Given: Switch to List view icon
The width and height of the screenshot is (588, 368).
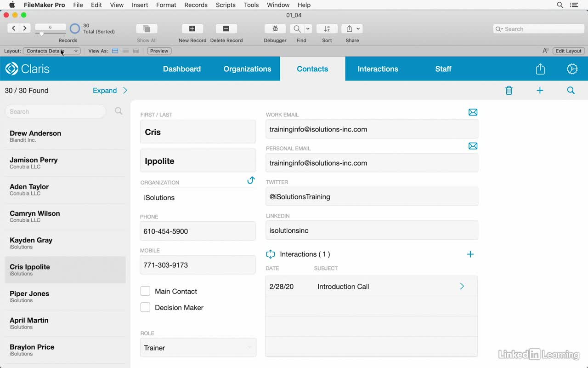Looking at the screenshot, I should (125, 51).
